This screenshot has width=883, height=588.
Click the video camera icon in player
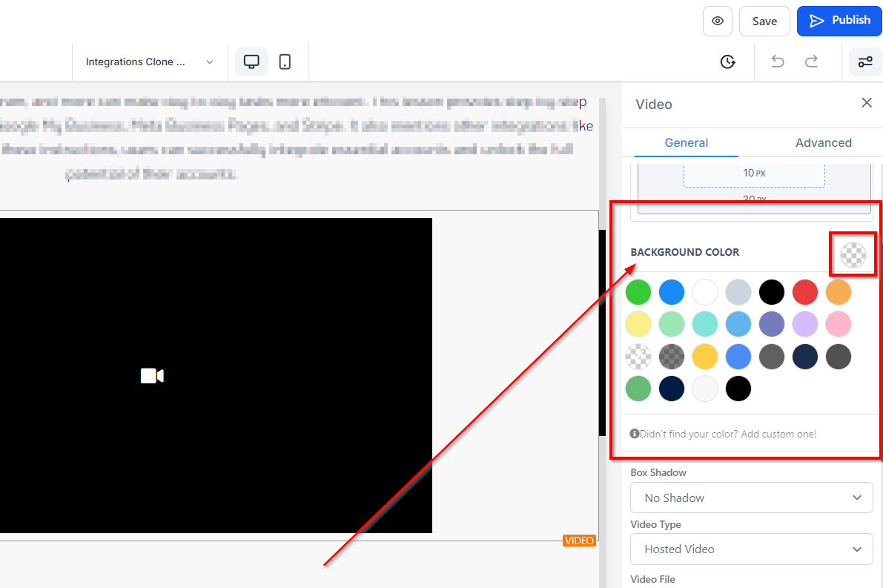152,376
